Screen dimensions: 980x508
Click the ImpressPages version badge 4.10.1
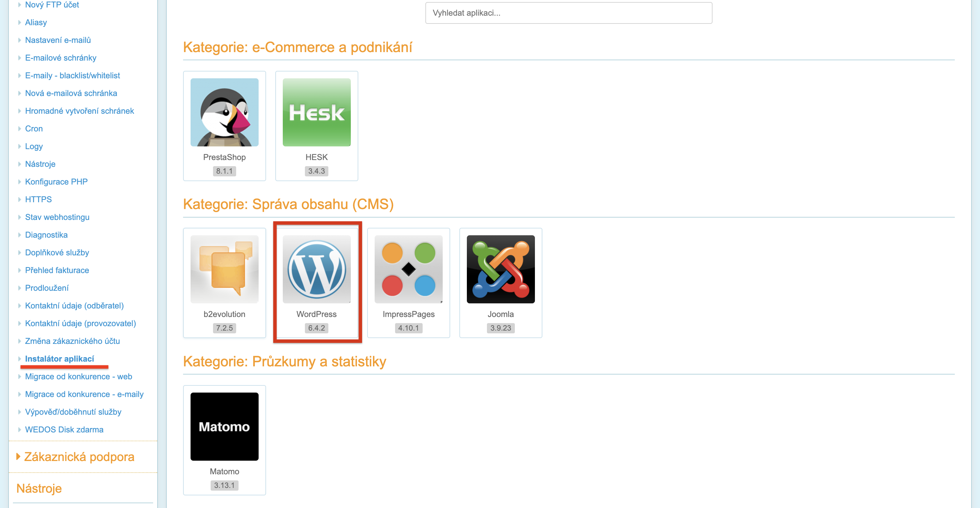pyautogui.click(x=409, y=328)
